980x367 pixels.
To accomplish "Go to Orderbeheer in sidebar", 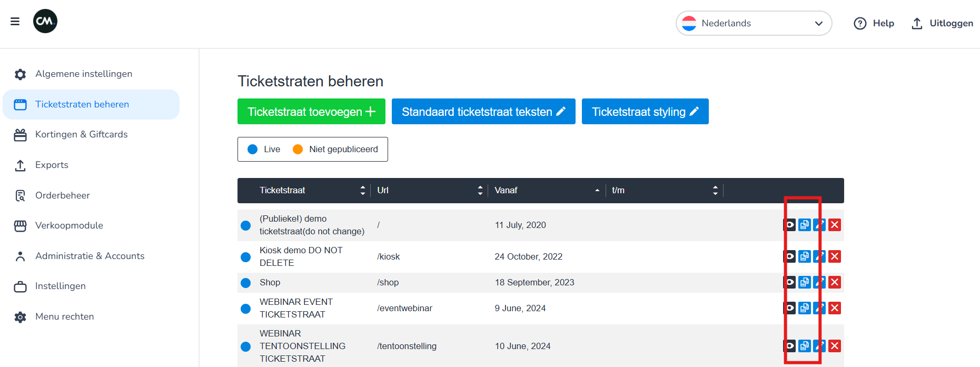I will 62,195.
